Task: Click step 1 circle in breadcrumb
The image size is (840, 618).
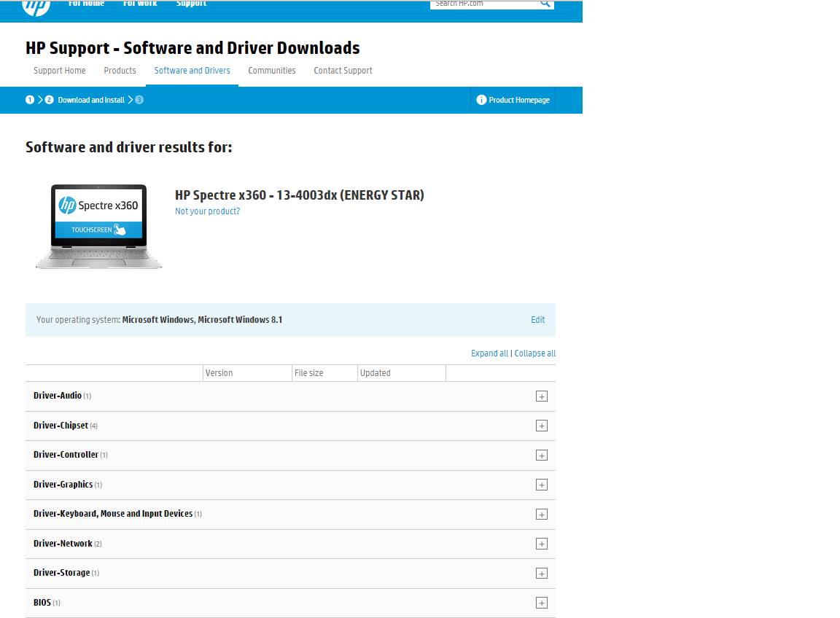Action: (30, 100)
